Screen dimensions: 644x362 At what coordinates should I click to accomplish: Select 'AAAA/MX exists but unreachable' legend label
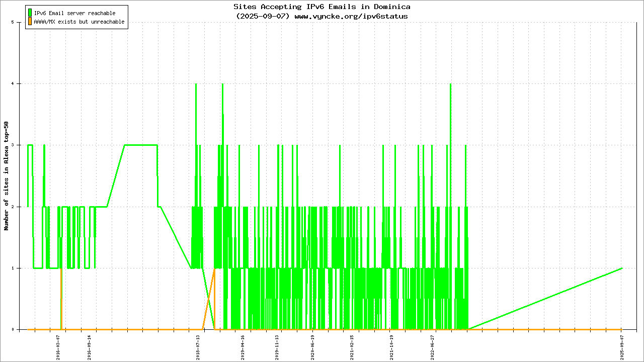click(79, 22)
